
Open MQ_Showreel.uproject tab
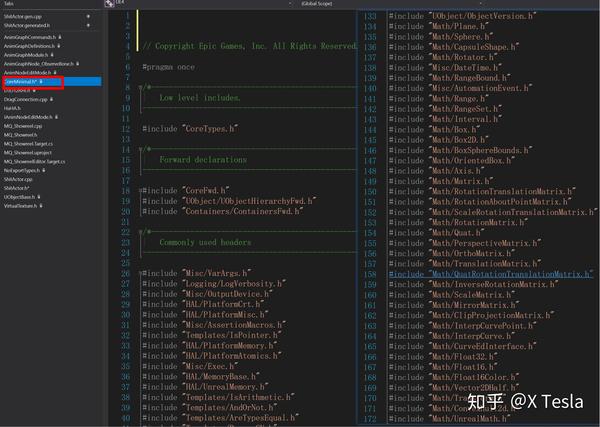28,152
